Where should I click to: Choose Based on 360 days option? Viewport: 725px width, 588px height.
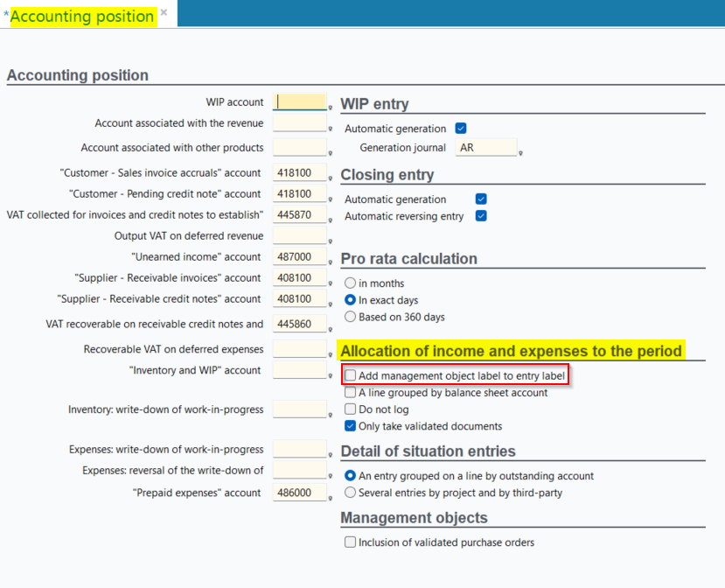click(x=351, y=317)
